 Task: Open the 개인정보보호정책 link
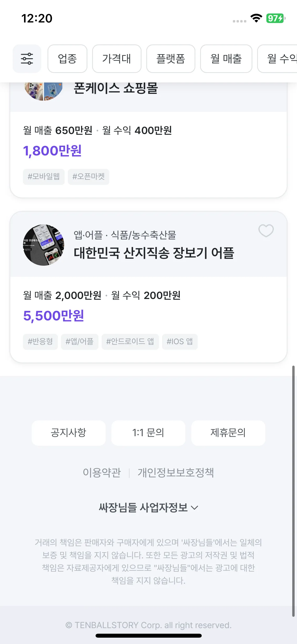click(x=176, y=472)
